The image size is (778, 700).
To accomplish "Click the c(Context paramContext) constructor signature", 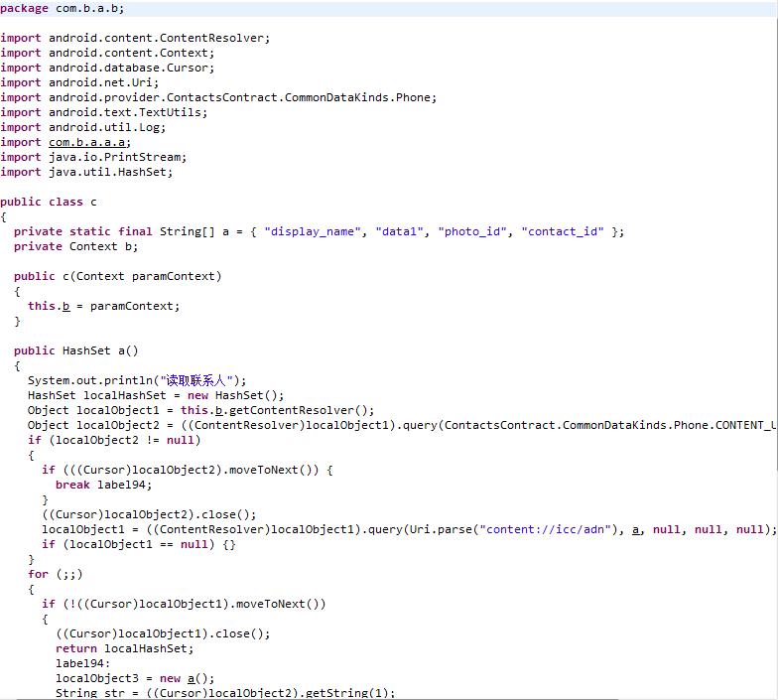I will pyautogui.click(x=118, y=276).
